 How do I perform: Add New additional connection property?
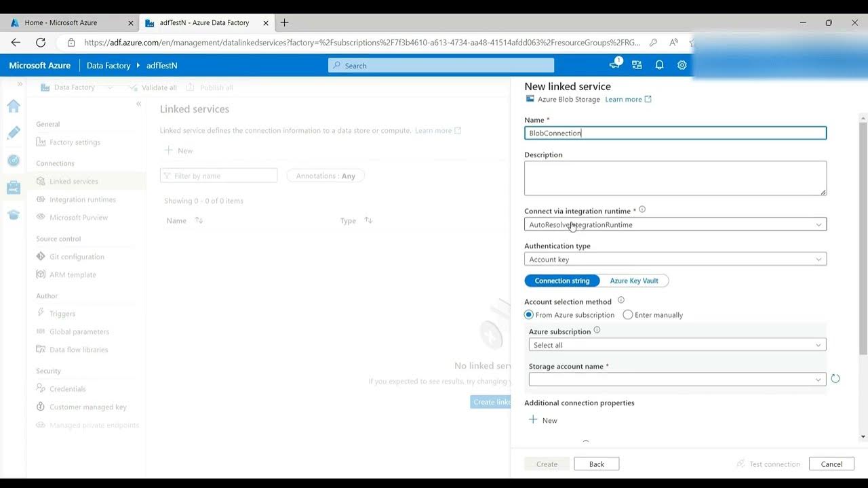pos(543,420)
